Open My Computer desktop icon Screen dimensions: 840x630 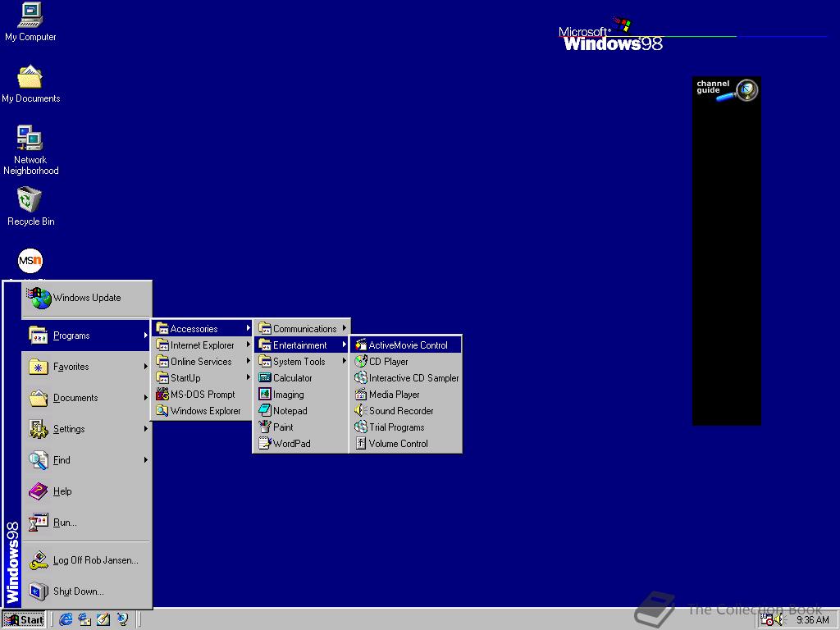30,22
